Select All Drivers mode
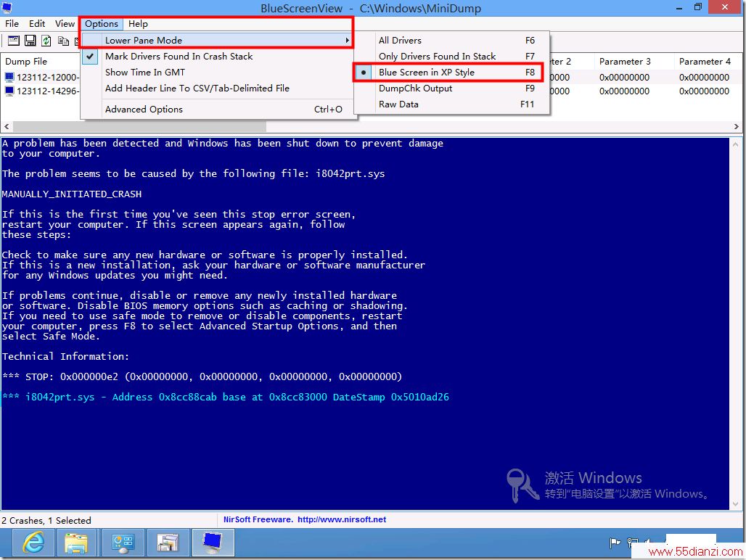 [451, 41]
